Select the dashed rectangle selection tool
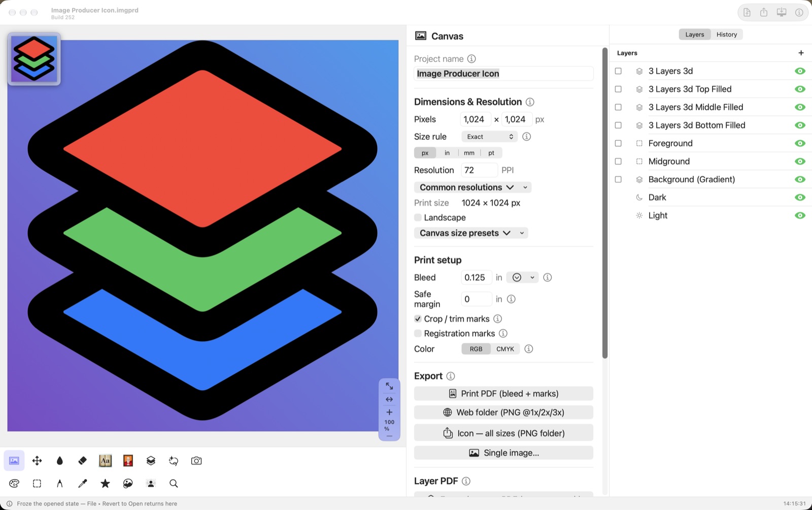Viewport: 812px width, 510px height. pos(37,484)
